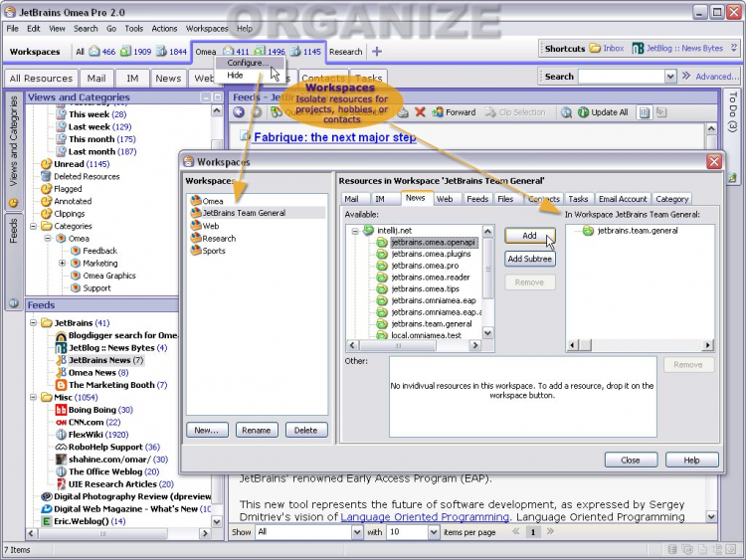Screen dimensions: 746x560
Task: Click the Help button in Workspaces dialog
Action: pyautogui.click(x=691, y=461)
